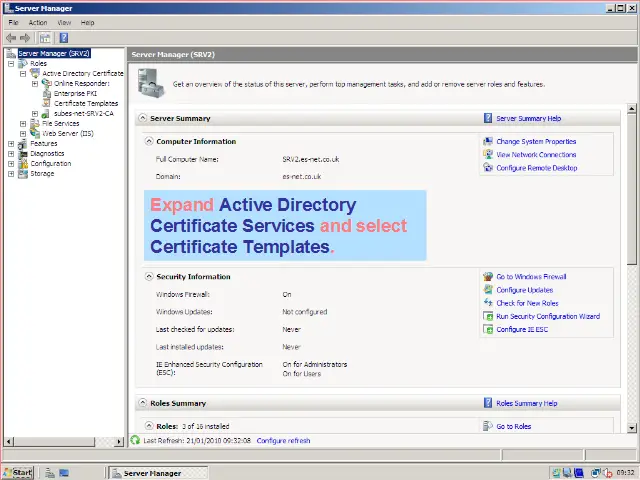Click the Back arrow toolbar icon

point(11,38)
